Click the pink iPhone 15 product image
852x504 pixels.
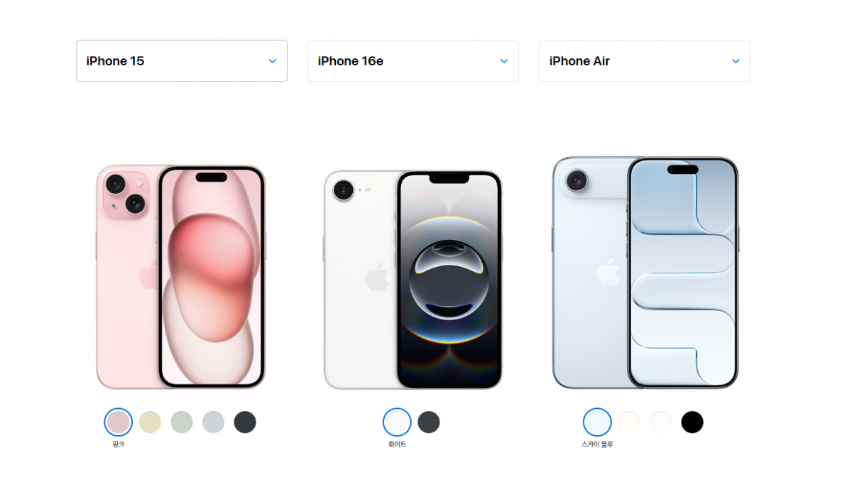tap(181, 277)
